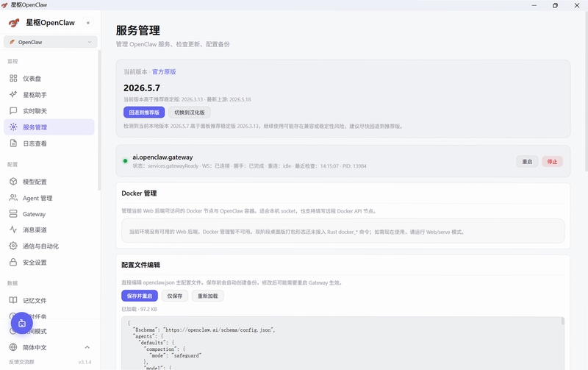Expand the 简体中文 language chevron
588x370 pixels.
87,347
